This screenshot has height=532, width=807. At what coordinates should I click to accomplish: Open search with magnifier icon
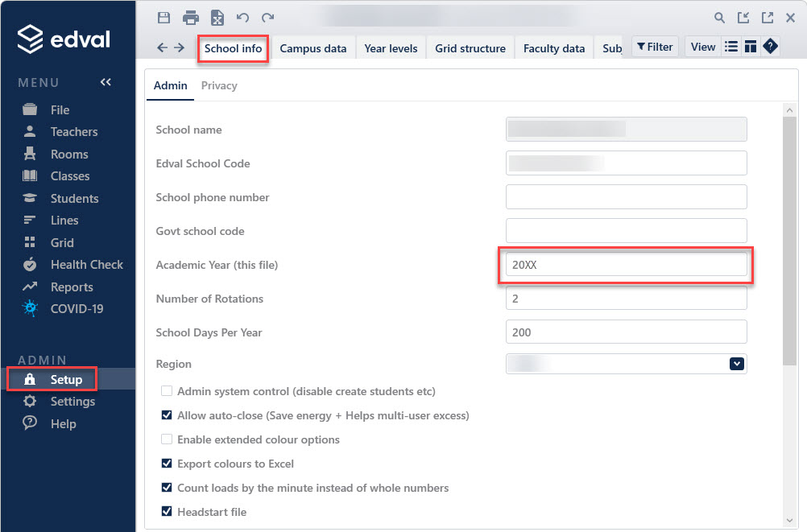pos(719,18)
